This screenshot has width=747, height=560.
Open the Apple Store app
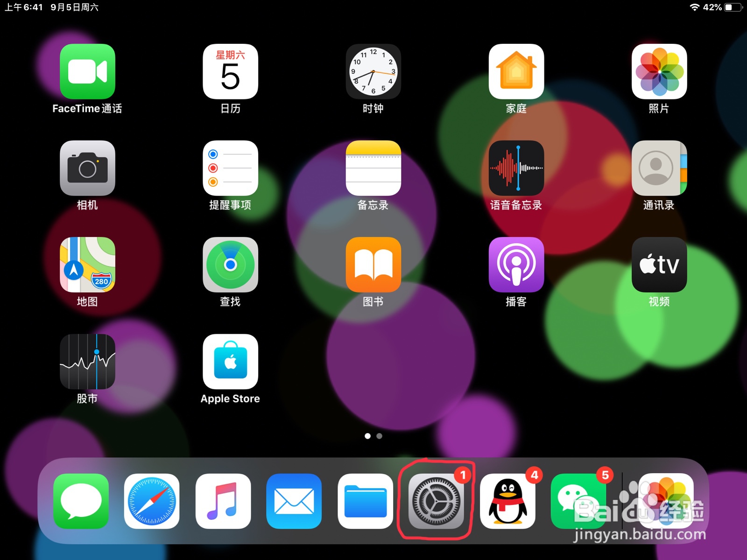point(230,362)
